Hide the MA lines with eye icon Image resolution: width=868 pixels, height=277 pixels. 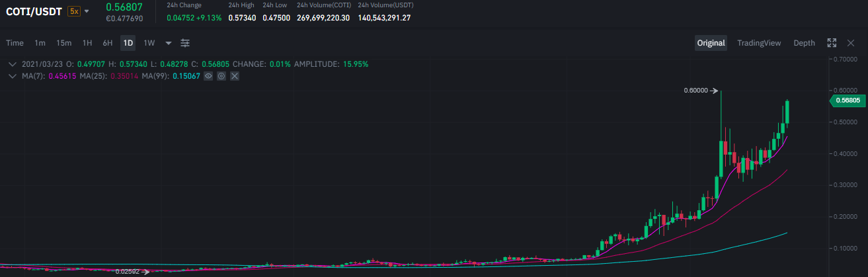[x=208, y=77]
